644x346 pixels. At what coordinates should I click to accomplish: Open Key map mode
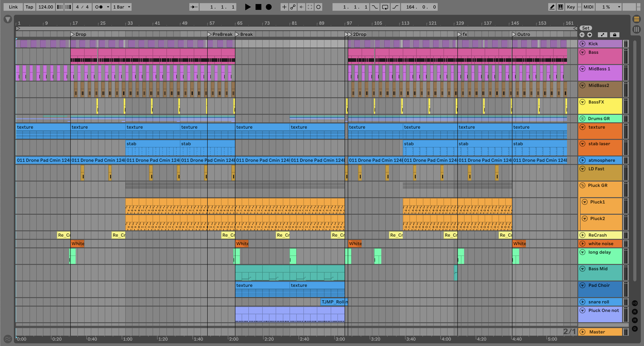pyautogui.click(x=571, y=7)
